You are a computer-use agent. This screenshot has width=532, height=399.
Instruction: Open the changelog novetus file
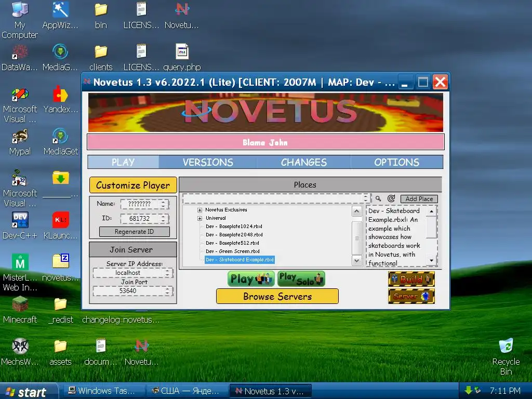coord(121,320)
